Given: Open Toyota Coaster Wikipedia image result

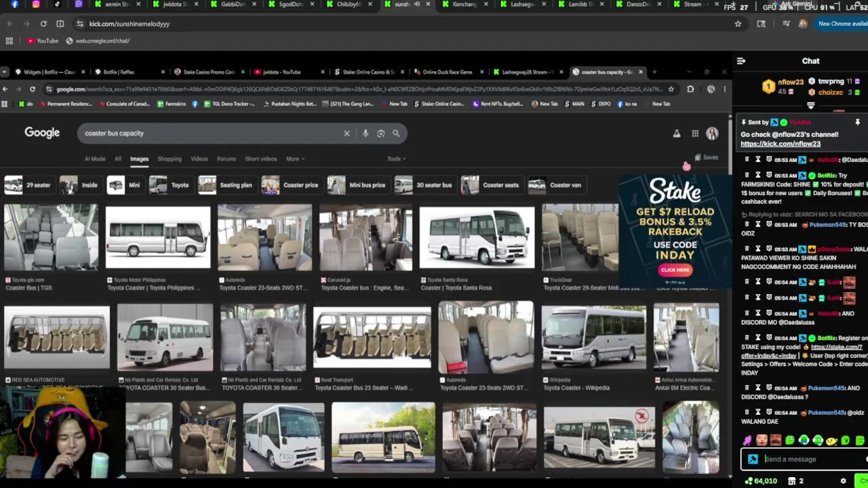Looking at the screenshot, I should [x=594, y=337].
